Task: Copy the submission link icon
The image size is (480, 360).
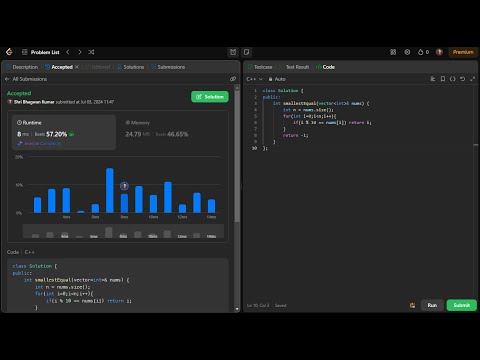Action: point(233,79)
